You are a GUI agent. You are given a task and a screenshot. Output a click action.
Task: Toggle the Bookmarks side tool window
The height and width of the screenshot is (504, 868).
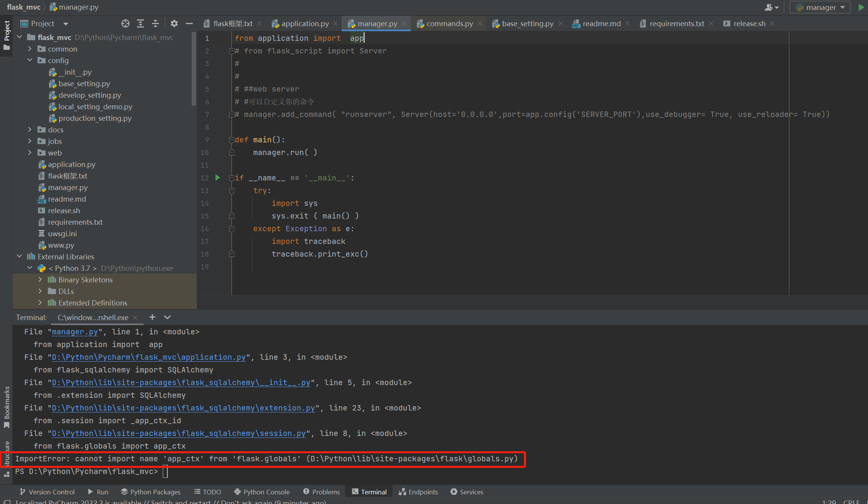pyautogui.click(x=7, y=407)
